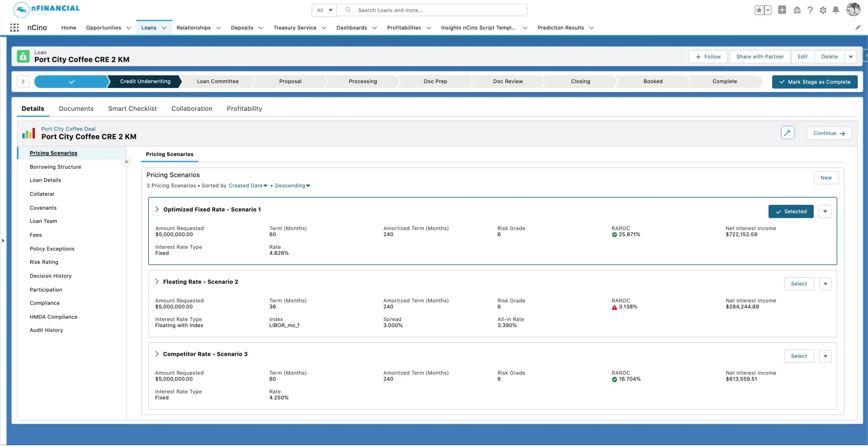
Task: Open the global actions plus icon
Action: click(x=782, y=10)
